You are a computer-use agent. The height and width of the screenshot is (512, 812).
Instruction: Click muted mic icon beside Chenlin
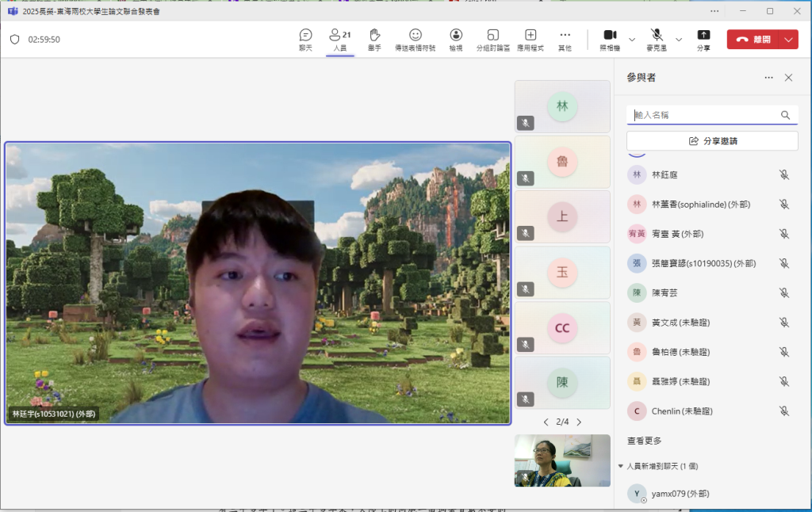784,411
